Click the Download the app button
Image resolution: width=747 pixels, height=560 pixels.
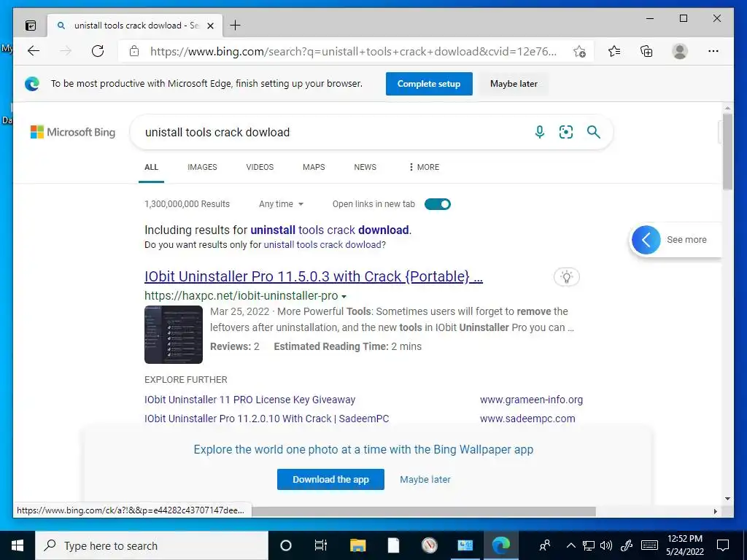point(330,480)
